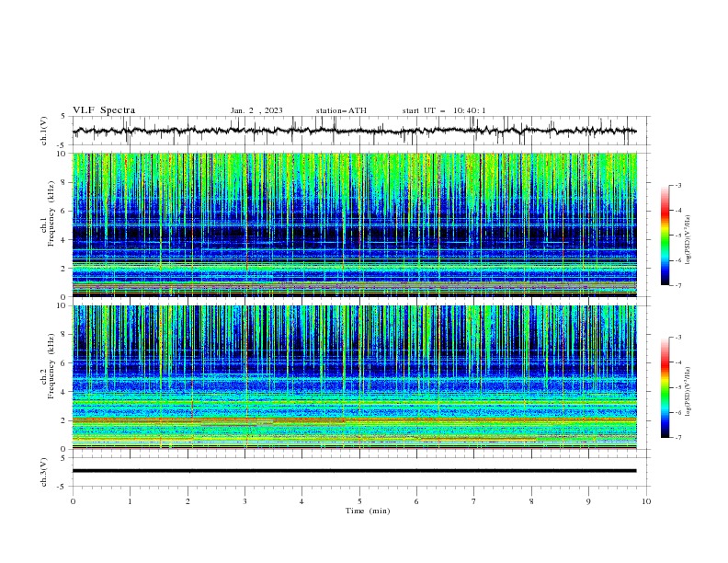Click the "VLF Spectra" plot title

click(104, 110)
